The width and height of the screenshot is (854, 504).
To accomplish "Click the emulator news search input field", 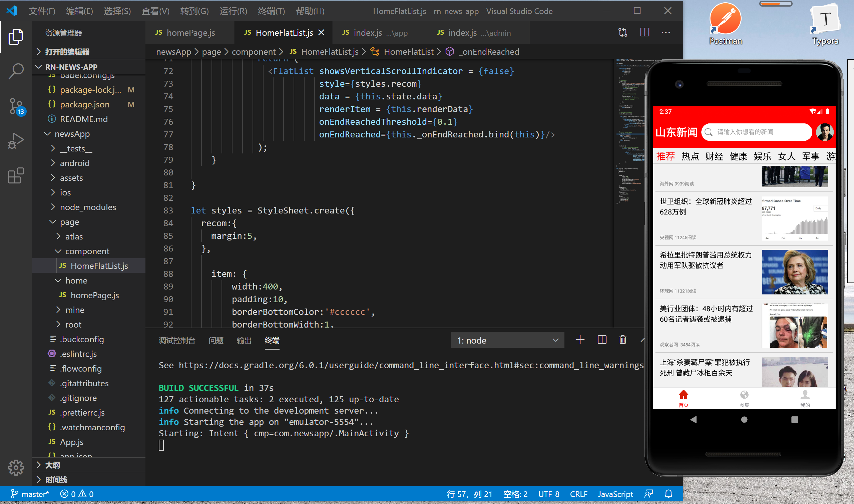I will (757, 132).
